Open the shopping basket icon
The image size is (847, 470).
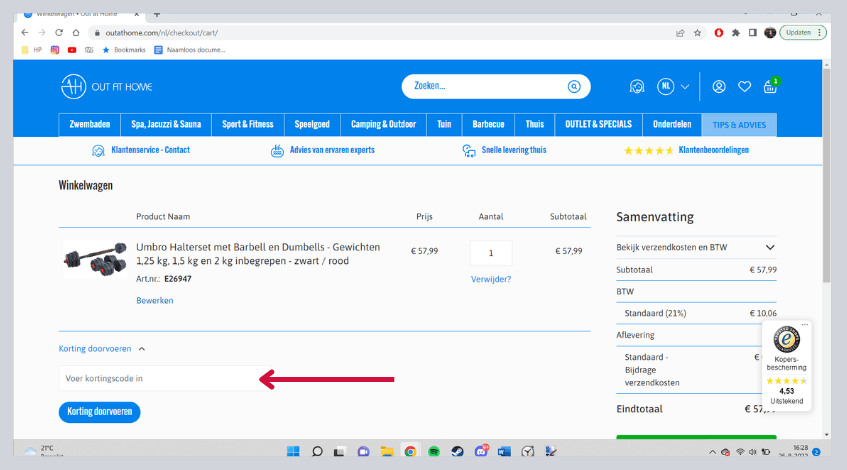click(x=770, y=87)
